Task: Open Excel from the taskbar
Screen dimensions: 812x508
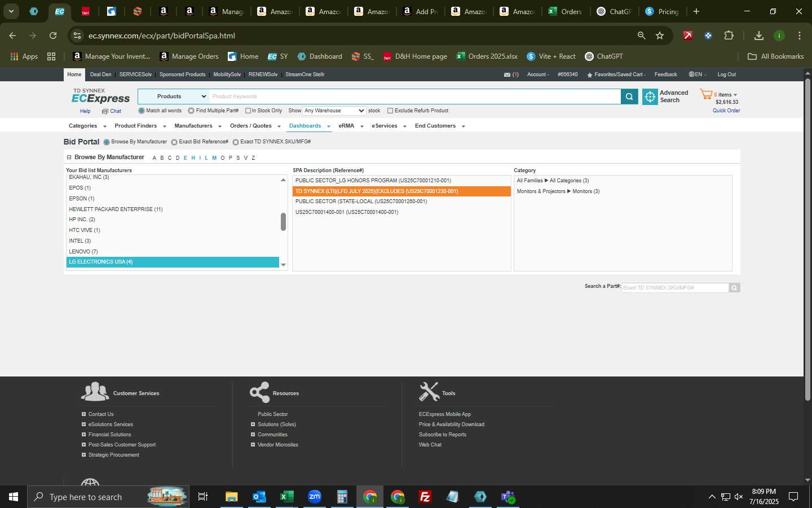Action: pos(286,497)
